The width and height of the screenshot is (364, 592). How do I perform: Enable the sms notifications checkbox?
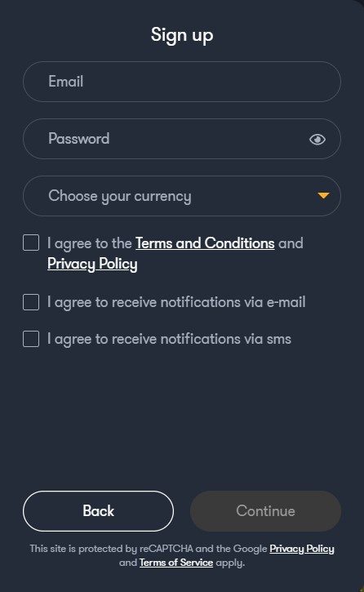tap(31, 339)
